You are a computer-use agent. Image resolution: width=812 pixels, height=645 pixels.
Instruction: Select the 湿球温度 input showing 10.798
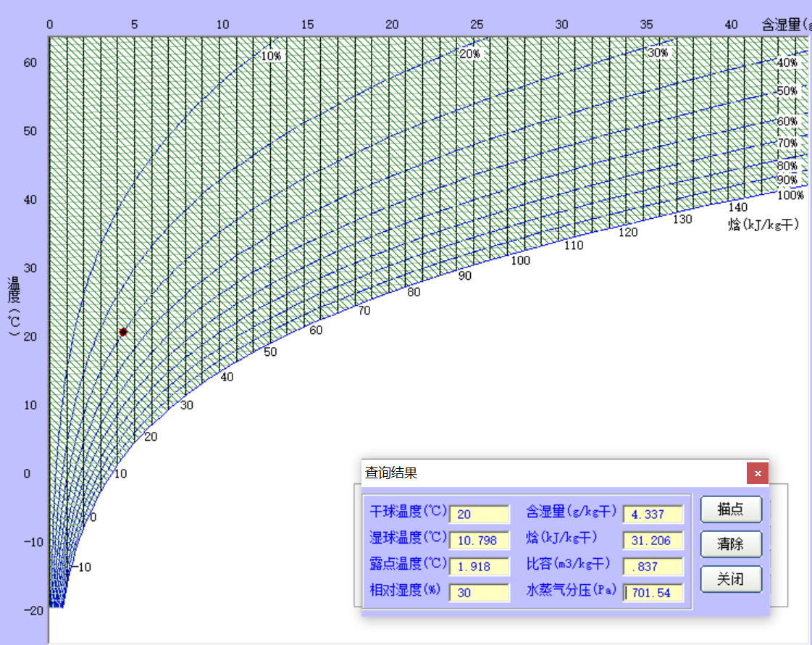point(479,540)
